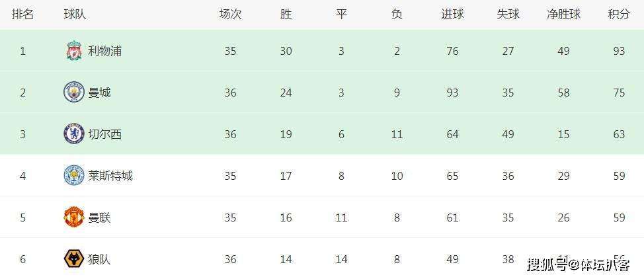Click the Leicester City club crest
The image size is (644, 279).
pyautogui.click(x=73, y=176)
